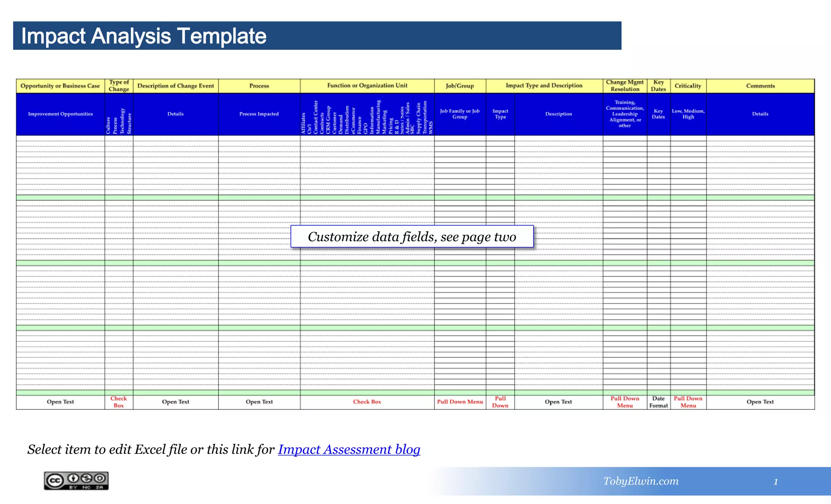Click 'Pull Down Menu' under Job/Group column
Screen dimensions: 831x504
pos(460,402)
